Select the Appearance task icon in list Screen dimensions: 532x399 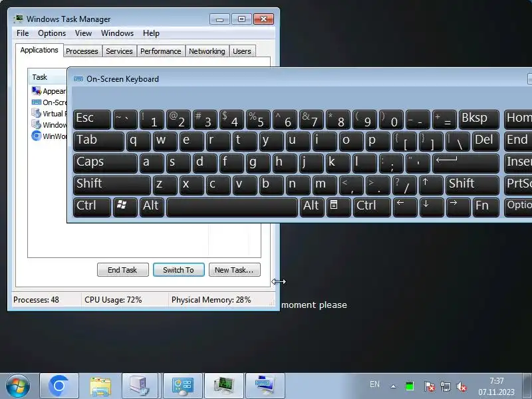point(37,91)
